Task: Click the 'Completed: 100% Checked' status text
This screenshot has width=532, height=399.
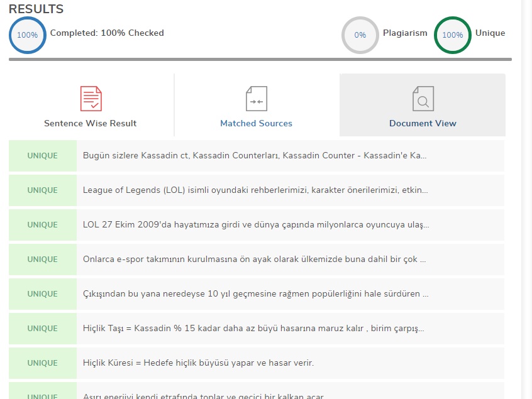Action: [107, 33]
